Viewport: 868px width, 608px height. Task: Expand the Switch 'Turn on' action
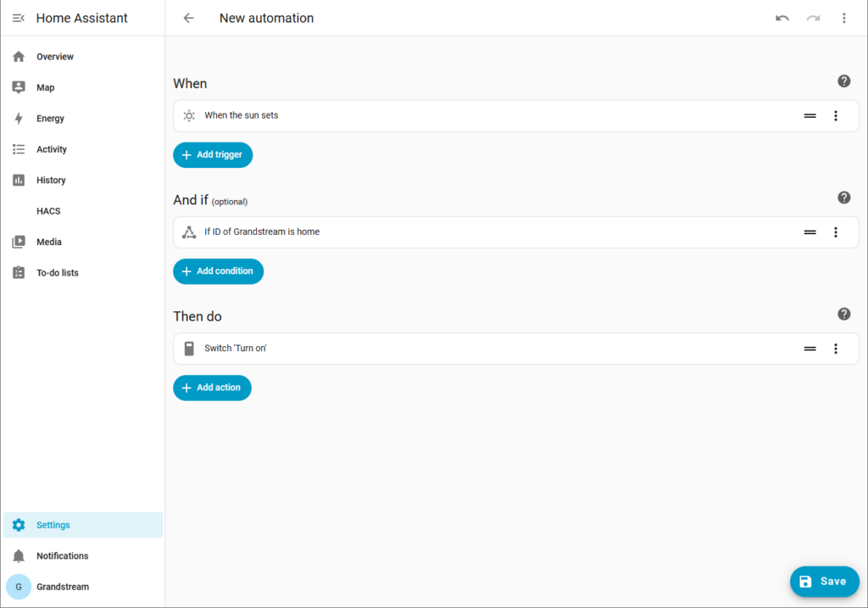tap(516, 349)
